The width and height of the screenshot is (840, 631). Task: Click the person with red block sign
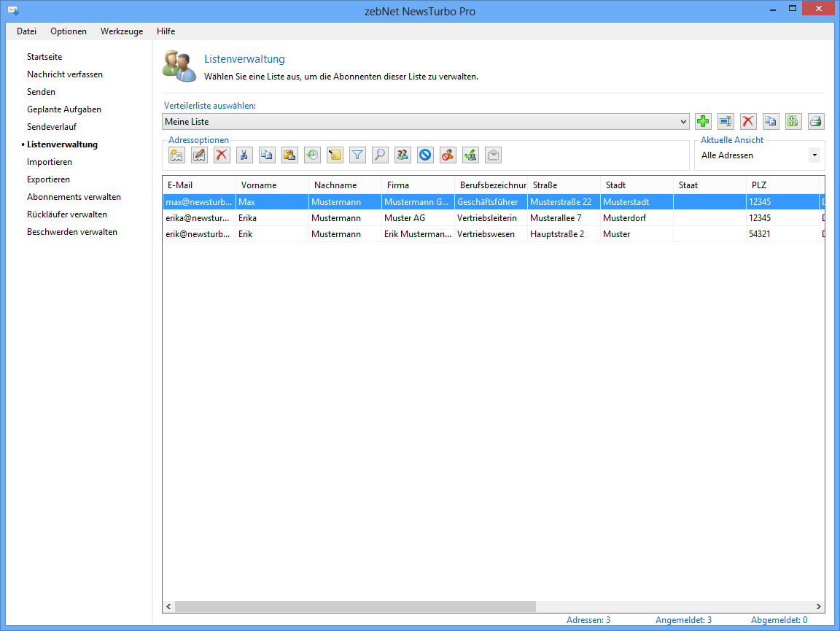(x=448, y=155)
